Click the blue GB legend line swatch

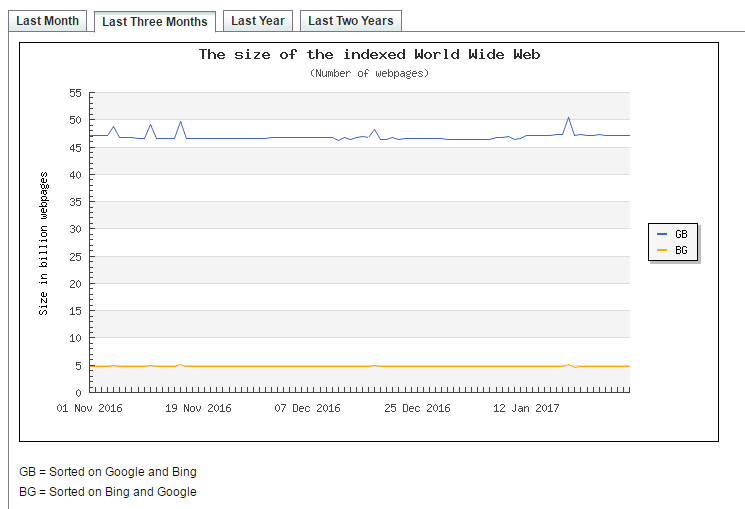pos(662,233)
